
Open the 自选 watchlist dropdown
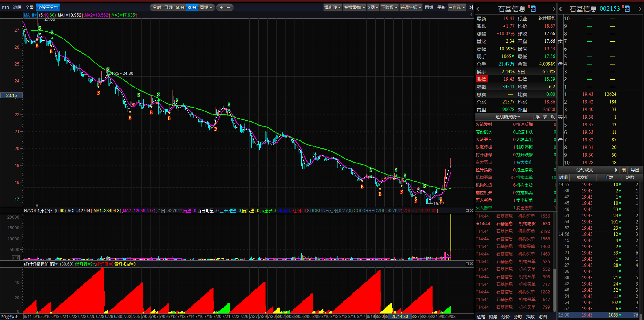point(457,7)
